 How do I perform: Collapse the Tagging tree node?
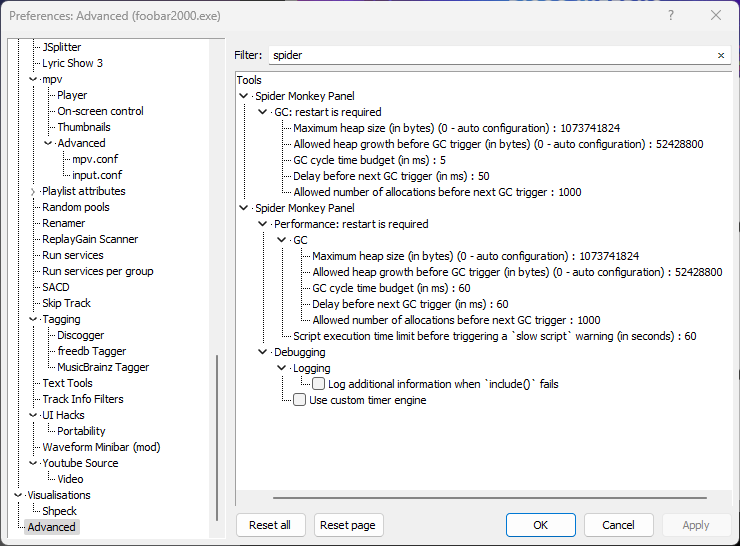33,319
